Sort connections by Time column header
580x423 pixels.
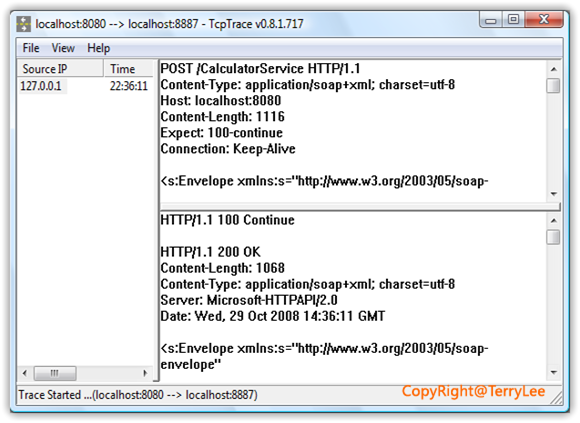129,69
